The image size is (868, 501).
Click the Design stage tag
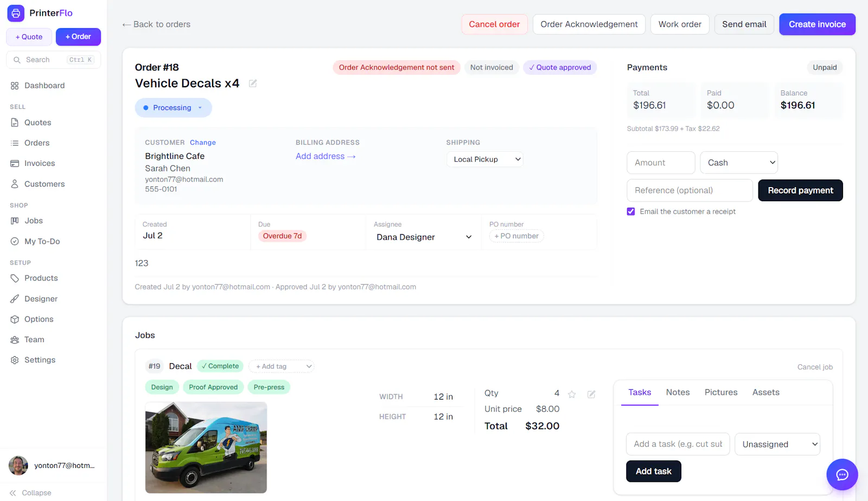(162, 387)
